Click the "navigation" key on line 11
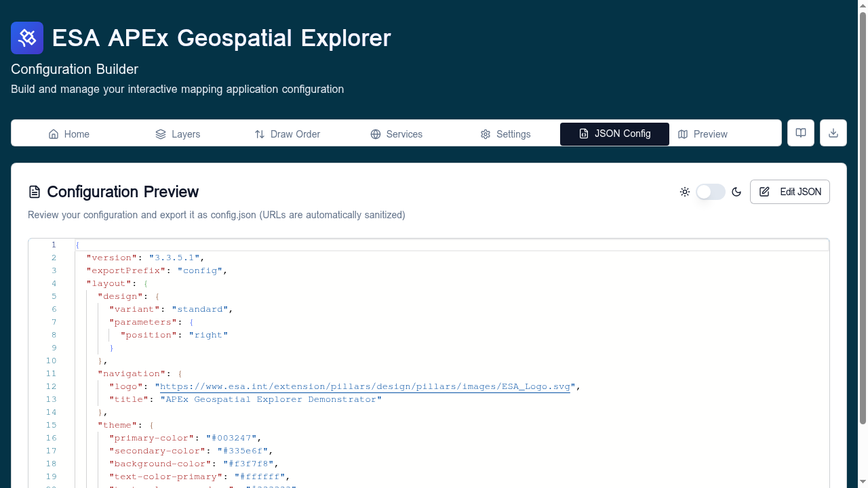 [132, 373]
